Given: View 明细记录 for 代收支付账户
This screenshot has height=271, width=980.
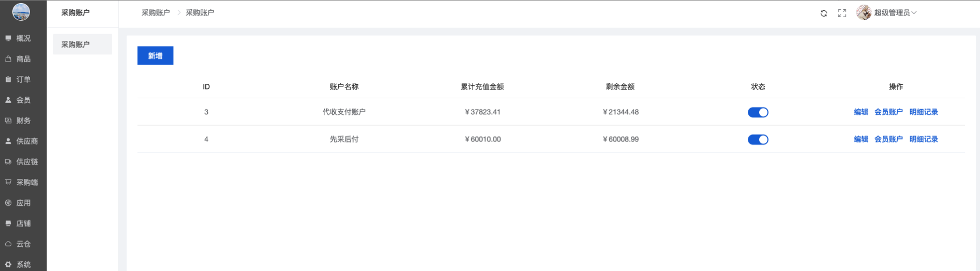Looking at the screenshot, I should click(x=923, y=112).
